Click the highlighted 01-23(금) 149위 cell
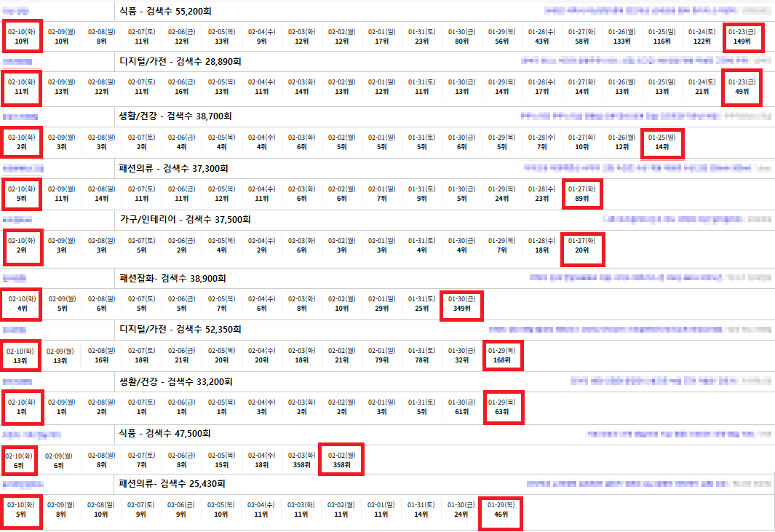775x532 pixels. pyautogui.click(x=742, y=36)
